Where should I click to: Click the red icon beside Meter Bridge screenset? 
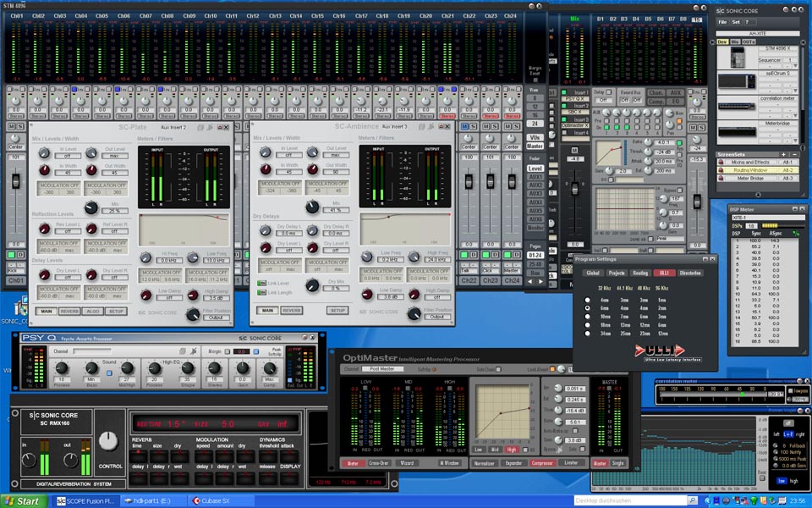point(721,178)
